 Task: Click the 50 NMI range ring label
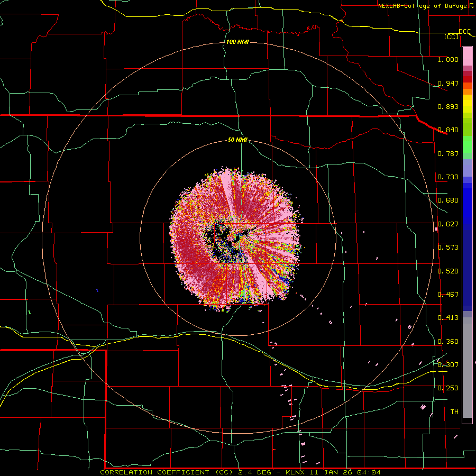tap(237, 140)
